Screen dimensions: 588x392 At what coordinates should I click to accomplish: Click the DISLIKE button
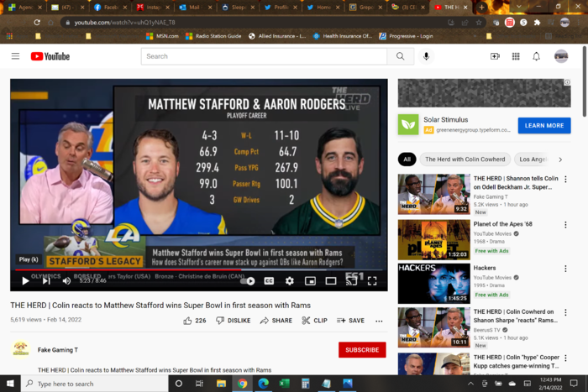coord(234,321)
